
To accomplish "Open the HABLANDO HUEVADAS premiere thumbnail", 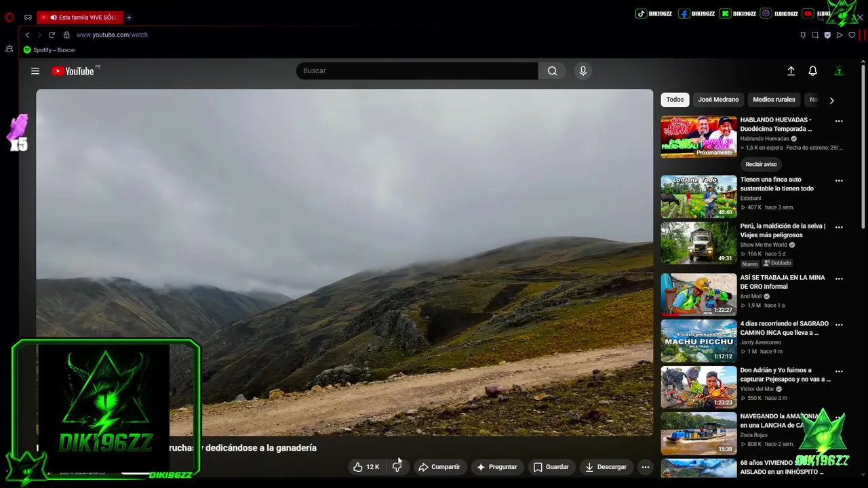I will (x=698, y=137).
